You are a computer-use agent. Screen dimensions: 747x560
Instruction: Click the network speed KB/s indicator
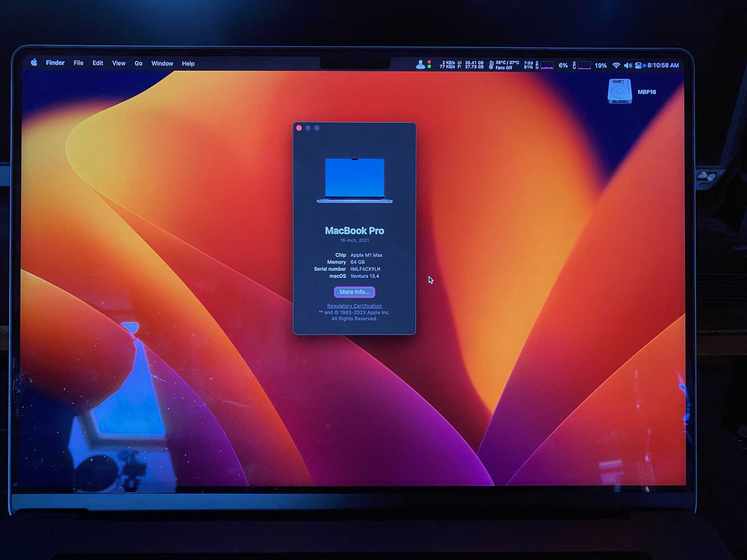447,65
